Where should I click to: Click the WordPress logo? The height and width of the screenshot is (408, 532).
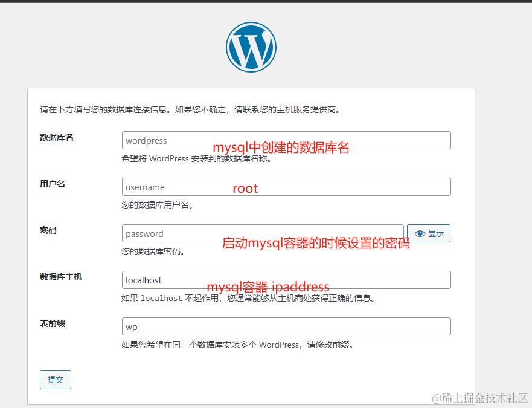(x=251, y=47)
